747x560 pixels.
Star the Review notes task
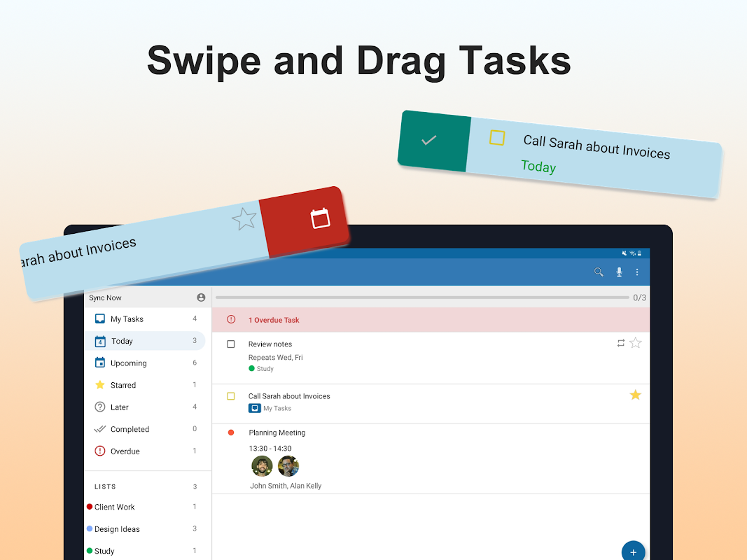[x=635, y=343]
